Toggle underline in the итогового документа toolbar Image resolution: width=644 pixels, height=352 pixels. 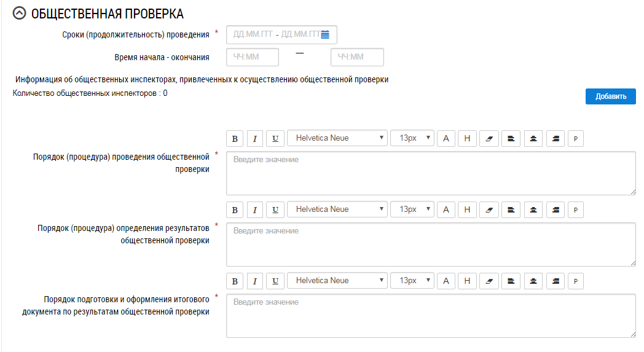(x=275, y=281)
